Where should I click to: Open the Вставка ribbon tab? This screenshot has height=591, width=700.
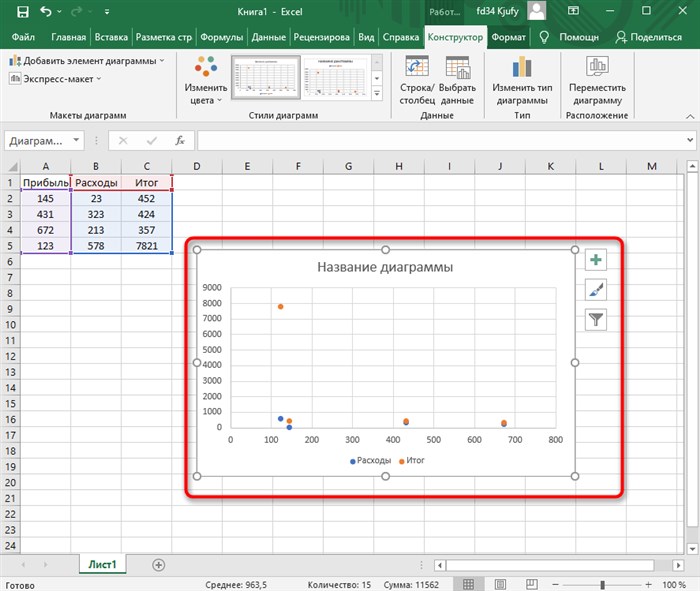click(111, 37)
